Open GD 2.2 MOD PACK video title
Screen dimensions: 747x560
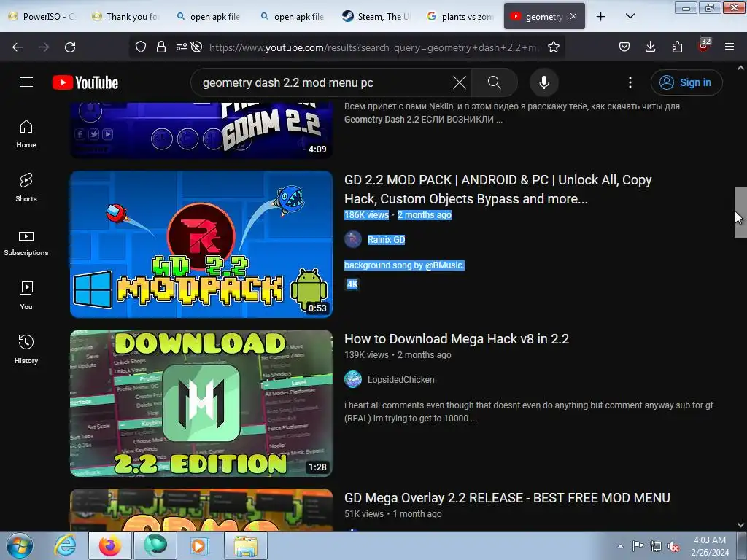[x=498, y=189]
